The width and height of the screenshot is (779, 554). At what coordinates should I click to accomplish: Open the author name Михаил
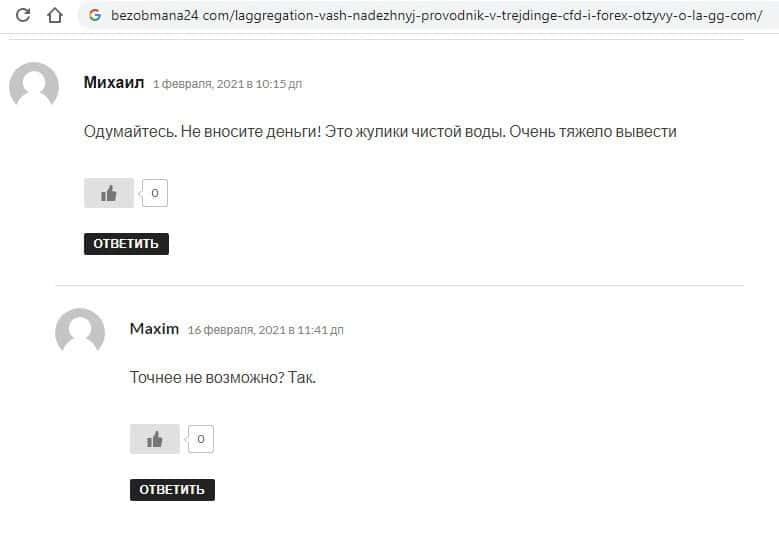pyautogui.click(x=114, y=82)
